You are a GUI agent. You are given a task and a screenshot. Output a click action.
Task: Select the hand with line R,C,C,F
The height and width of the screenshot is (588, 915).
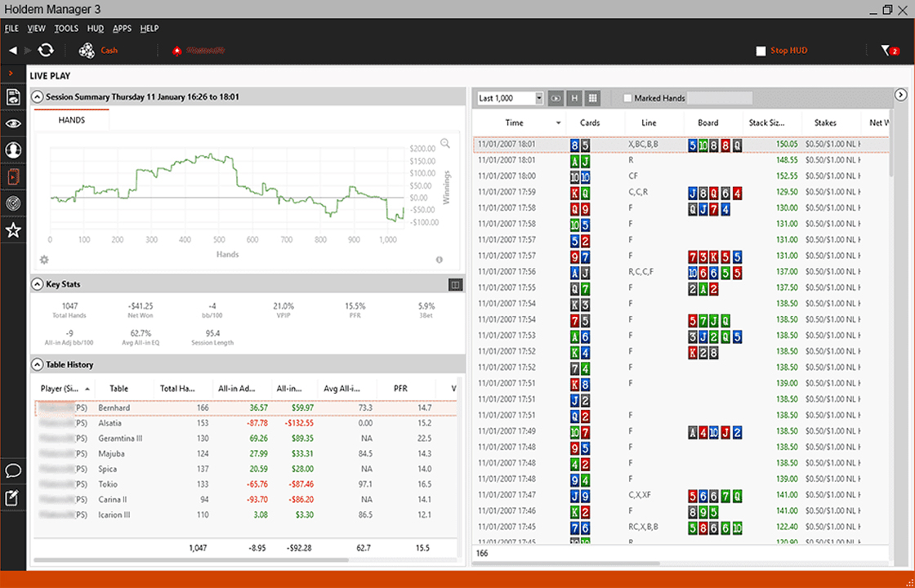click(681, 272)
